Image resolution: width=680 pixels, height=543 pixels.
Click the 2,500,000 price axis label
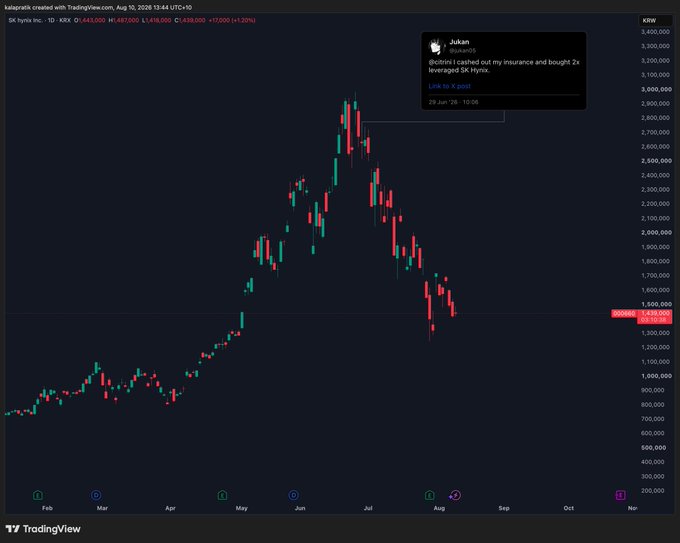(x=656, y=161)
